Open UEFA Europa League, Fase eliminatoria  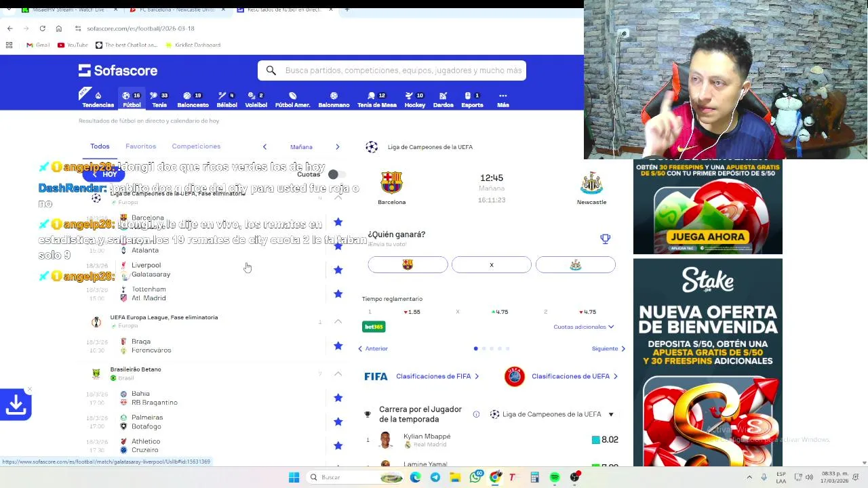164,317
